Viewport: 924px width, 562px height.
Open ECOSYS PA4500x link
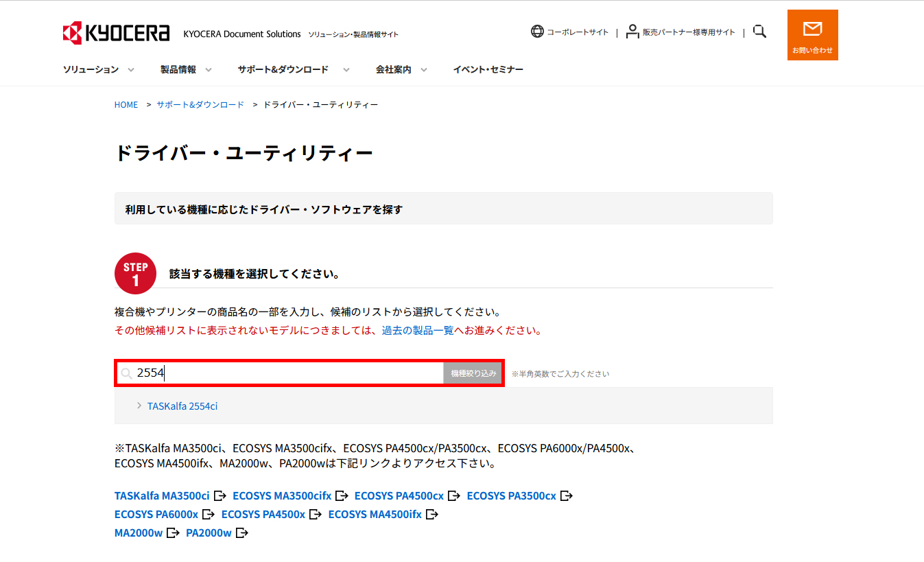263,514
